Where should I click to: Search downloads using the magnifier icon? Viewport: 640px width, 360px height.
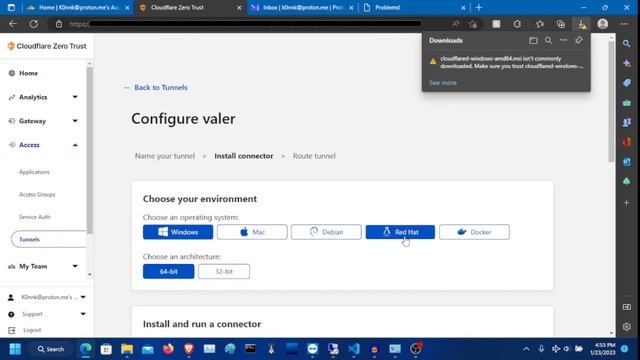548,40
